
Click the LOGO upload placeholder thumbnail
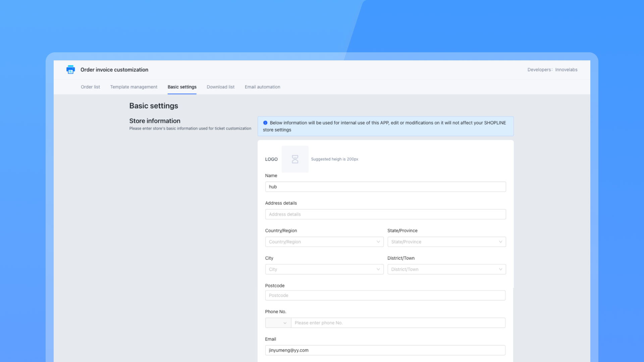[x=295, y=159]
